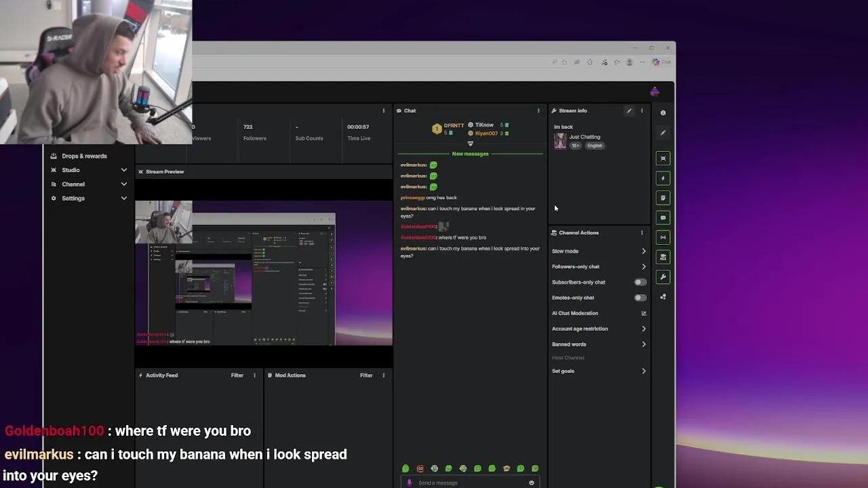Expand Slow mode settings

(x=644, y=251)
